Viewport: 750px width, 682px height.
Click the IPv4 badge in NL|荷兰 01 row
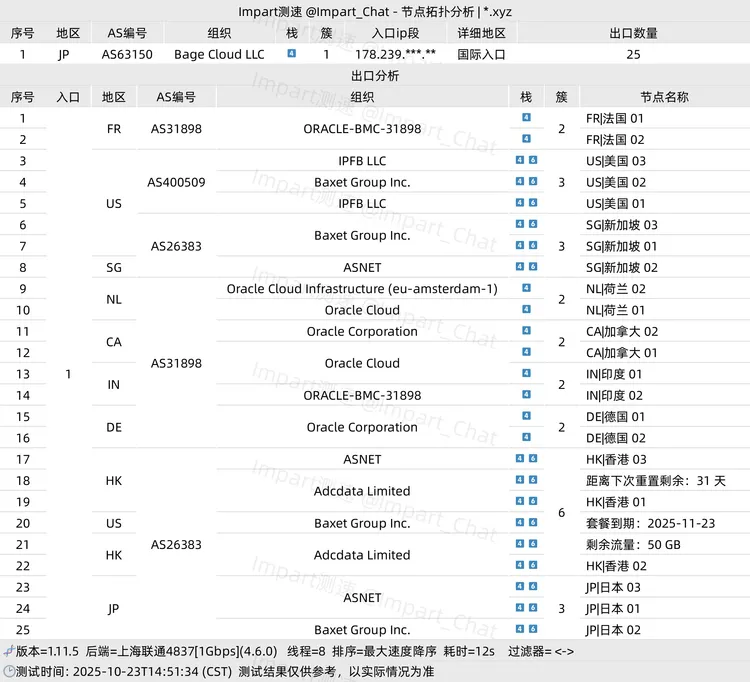click(526, 310)
